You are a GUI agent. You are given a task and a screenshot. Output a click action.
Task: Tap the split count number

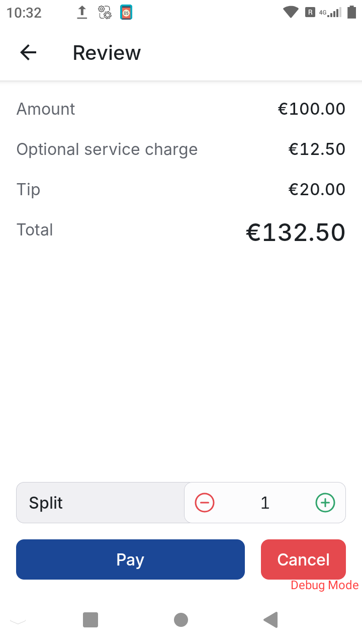coord(265,503)
